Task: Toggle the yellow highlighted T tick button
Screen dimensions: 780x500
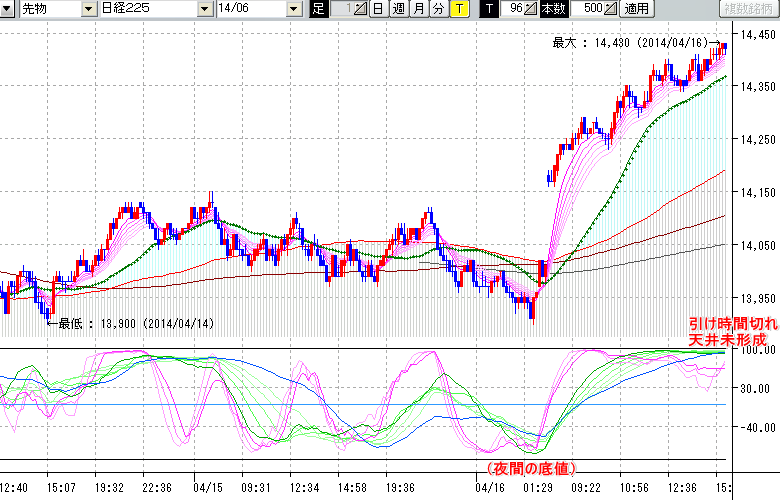Action: pyautogui.click(x=458, y=9)
